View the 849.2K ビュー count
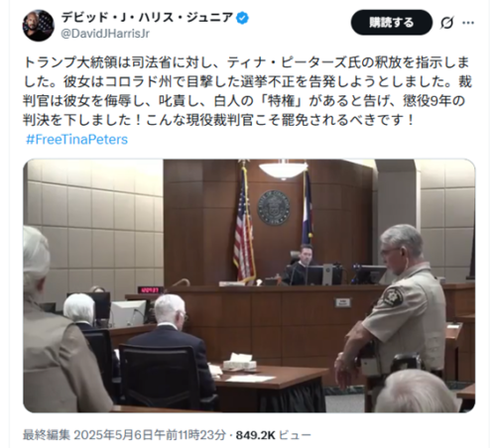 pos(273,435)
